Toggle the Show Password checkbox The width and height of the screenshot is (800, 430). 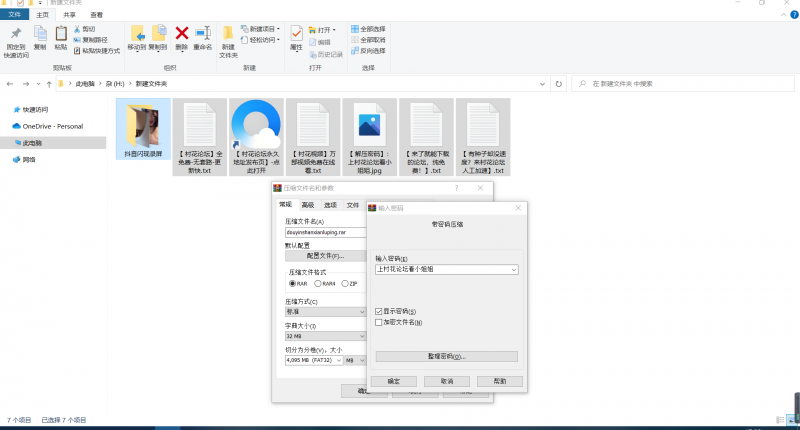pos(378,311)
